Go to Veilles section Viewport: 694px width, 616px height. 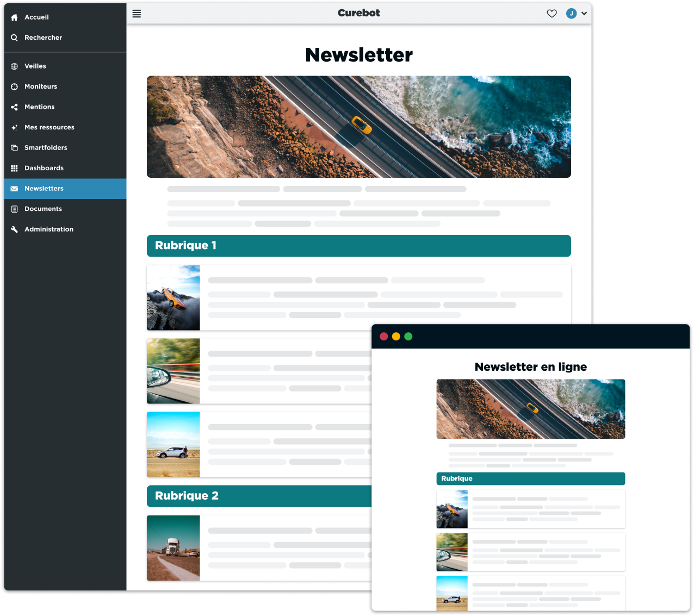point(65,66)
